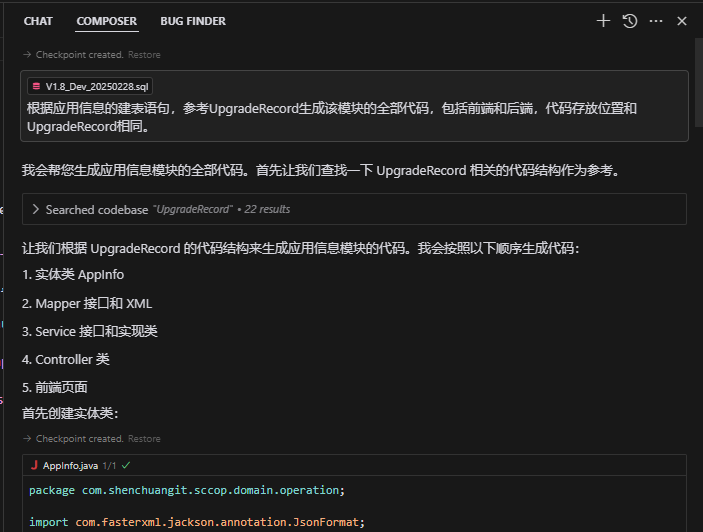
Task: Click the package declaration code line
Action: click(187, 490)
